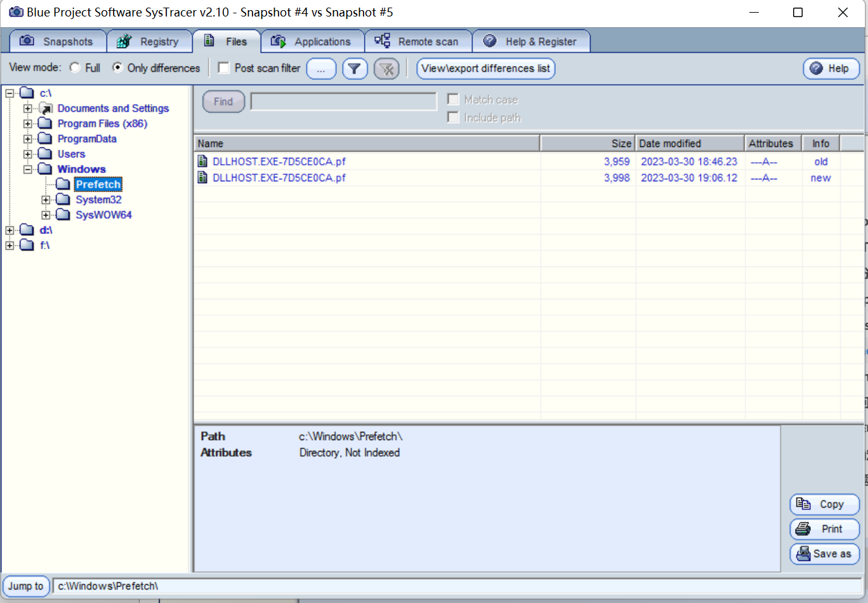Select DLLHOST.EXE-7D5CE0CA.pf row marked new
The height and width of the screenshot is (603, 868).
(529, 178)
